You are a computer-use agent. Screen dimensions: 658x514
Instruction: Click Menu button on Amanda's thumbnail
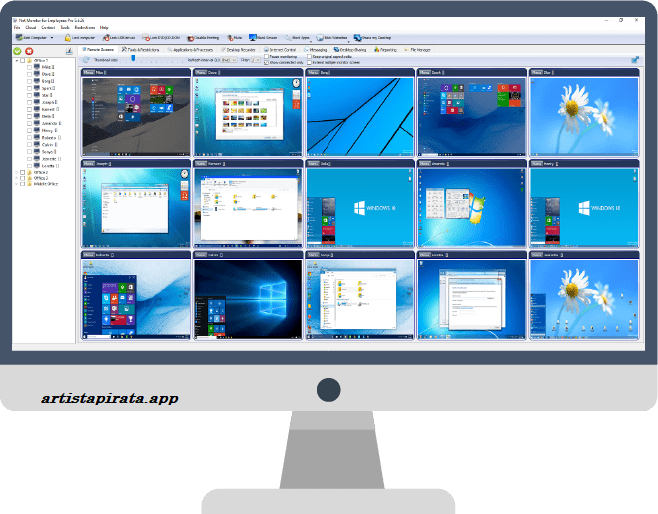coord(425,163)
